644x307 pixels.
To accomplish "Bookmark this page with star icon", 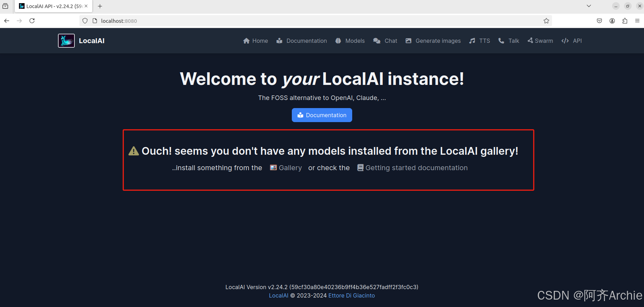I will (x=546, y=21).
